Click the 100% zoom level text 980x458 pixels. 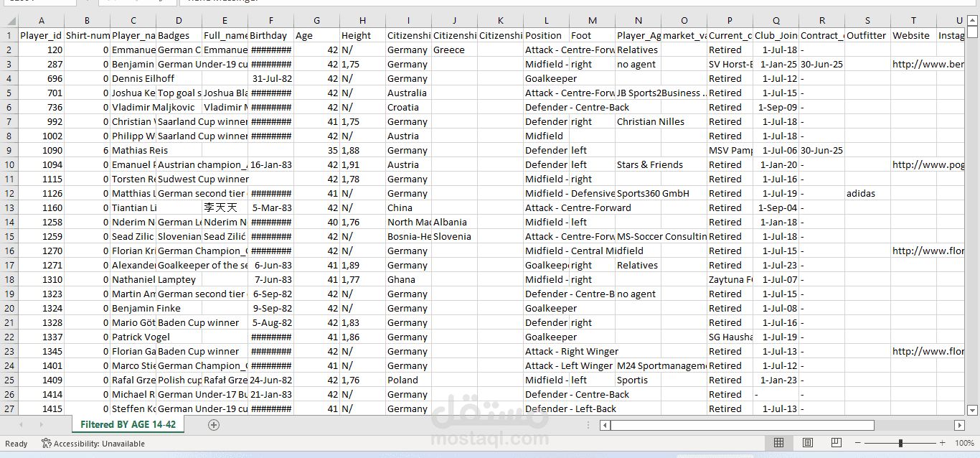964,443
